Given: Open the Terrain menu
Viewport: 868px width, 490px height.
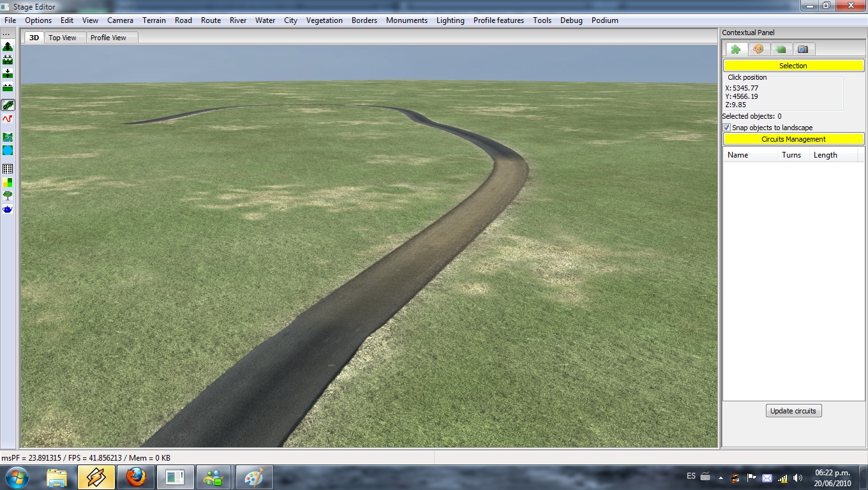Looking at the screenshot, I should (154, 20).
